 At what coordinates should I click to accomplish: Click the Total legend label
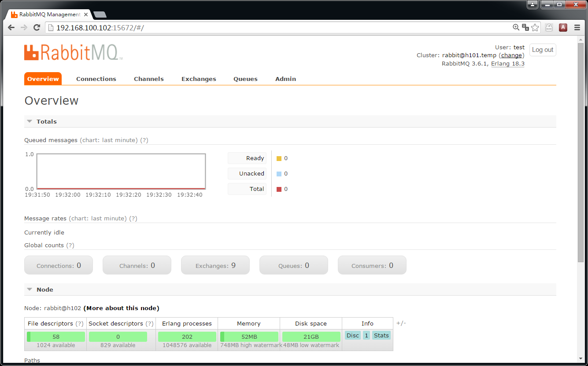[247, 189]
